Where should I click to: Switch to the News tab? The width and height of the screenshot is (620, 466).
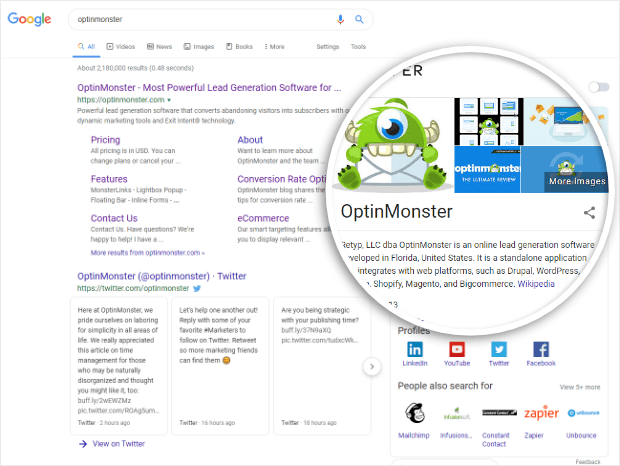(x=159, y=47)
